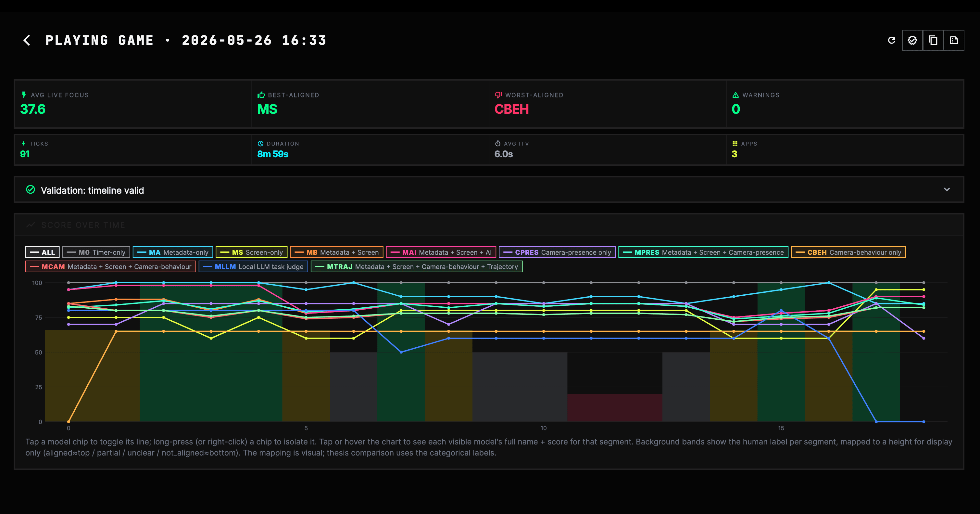The width and height of the screenshot is (980, 514).
Task: Click the refresh icon in the header
Action: click(891, 40)
